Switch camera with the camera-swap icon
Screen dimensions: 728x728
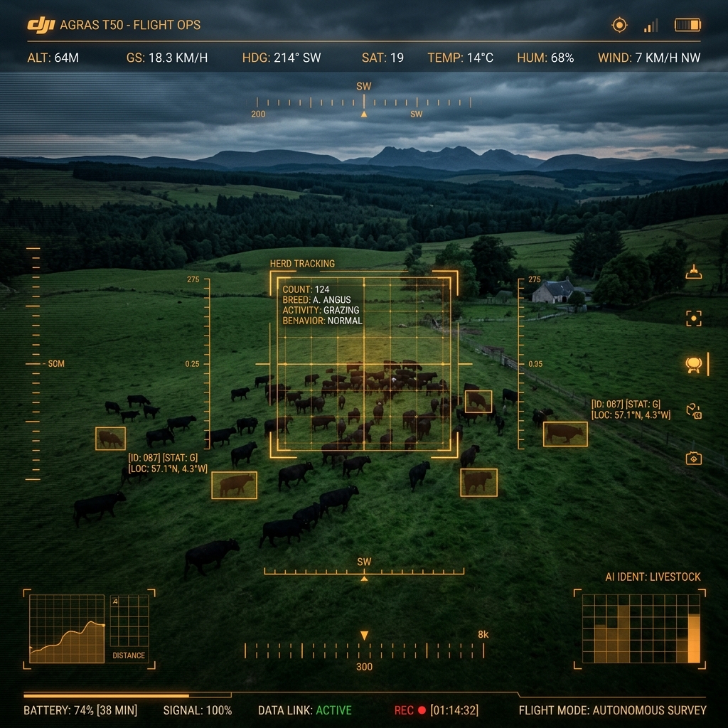pos(694,412)
